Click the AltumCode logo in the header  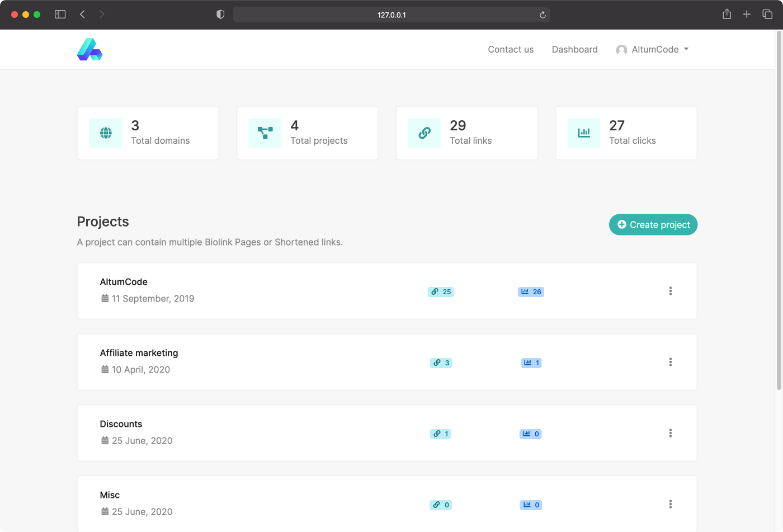point(89,49)
